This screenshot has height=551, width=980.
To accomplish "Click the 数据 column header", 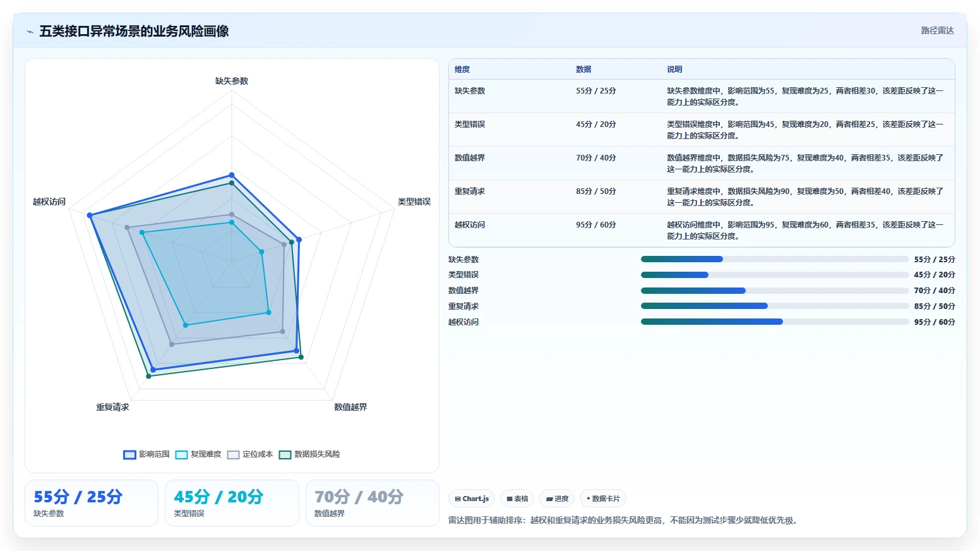I will click(583, 70).
